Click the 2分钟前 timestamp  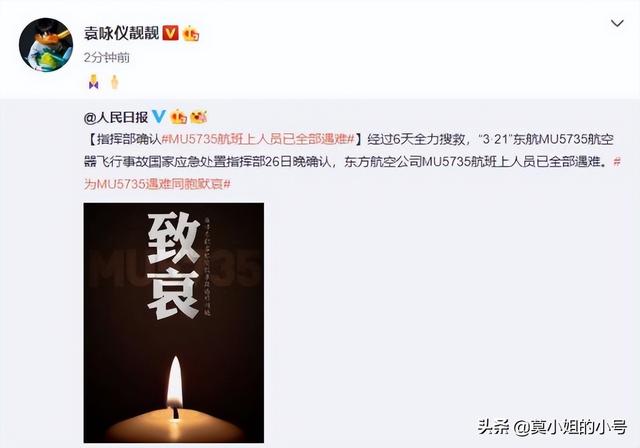(x=107, y=58)
